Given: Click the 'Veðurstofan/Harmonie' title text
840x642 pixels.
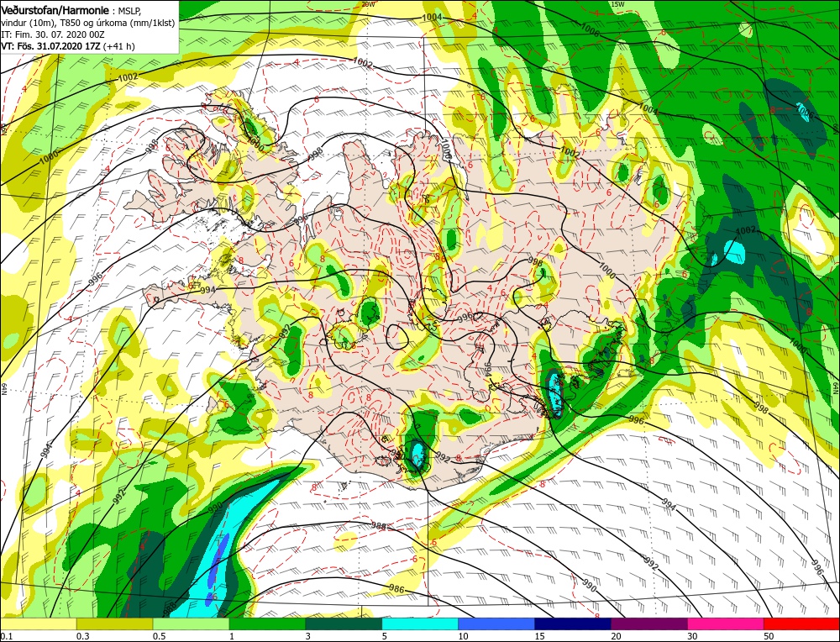Looking at the screenshot, I should 56,10.
